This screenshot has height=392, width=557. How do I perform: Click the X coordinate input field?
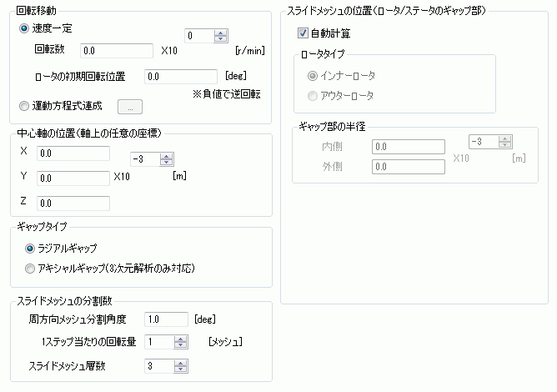click(73, 153)
